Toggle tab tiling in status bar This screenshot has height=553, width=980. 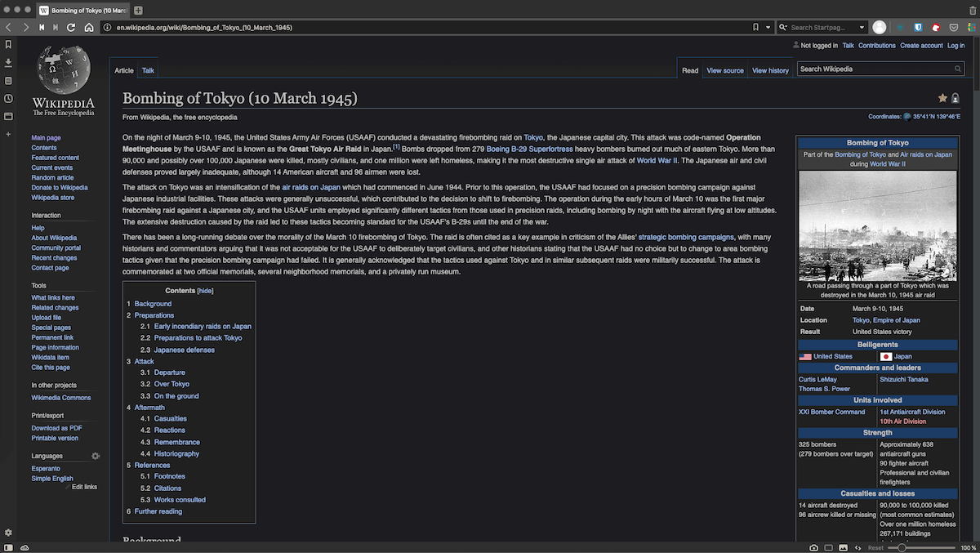[829, 547]
